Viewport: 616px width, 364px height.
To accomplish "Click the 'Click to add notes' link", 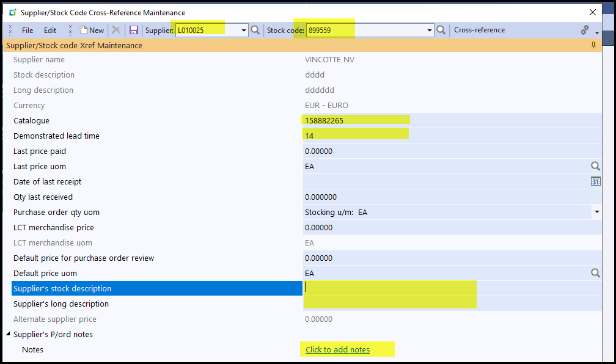I will coord(337,349).
